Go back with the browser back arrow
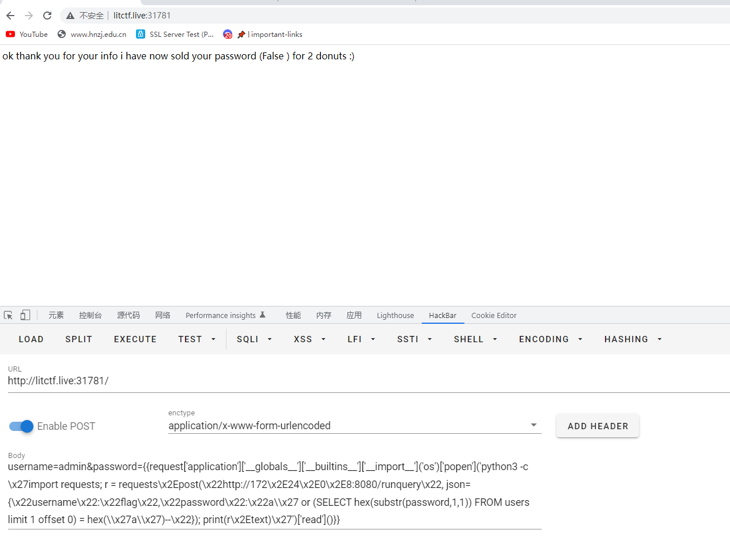 10,16
